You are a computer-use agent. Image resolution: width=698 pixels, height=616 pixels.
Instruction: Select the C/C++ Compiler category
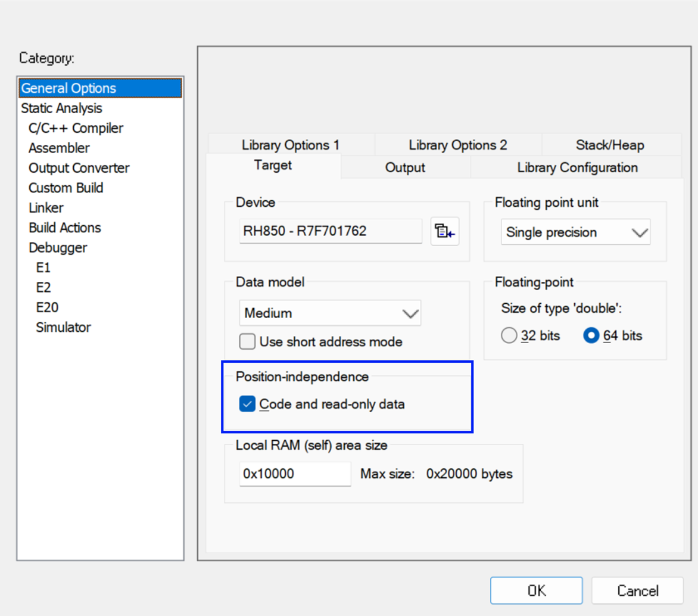pyautogui.click(x=75, y=127)
